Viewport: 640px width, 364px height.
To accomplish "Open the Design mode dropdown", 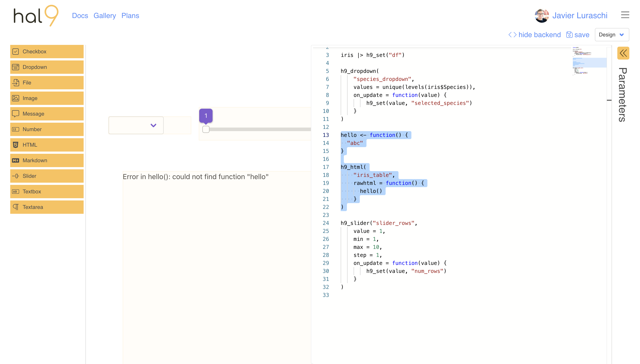I will pos(612,34).
